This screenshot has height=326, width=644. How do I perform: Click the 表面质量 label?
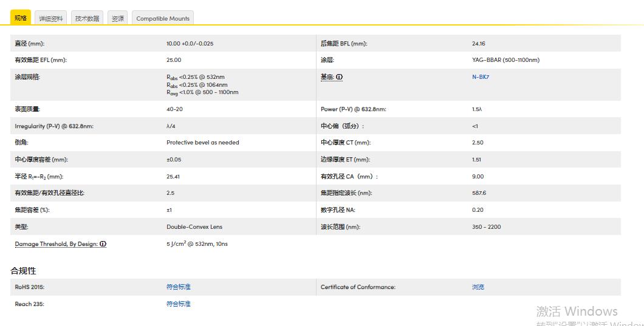27,109
